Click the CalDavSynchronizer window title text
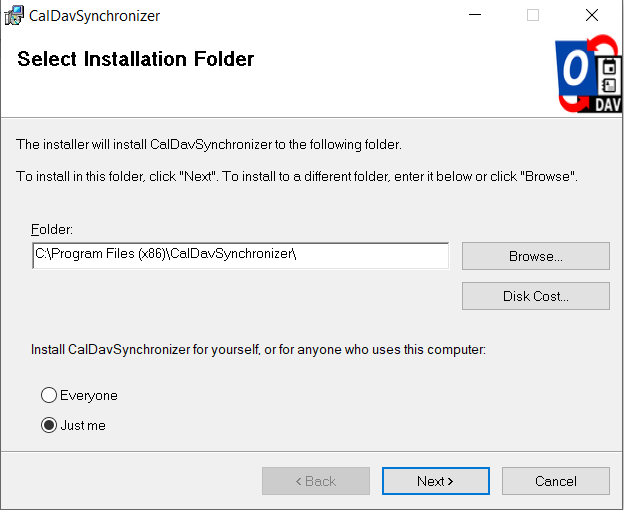 coord(94,16)
